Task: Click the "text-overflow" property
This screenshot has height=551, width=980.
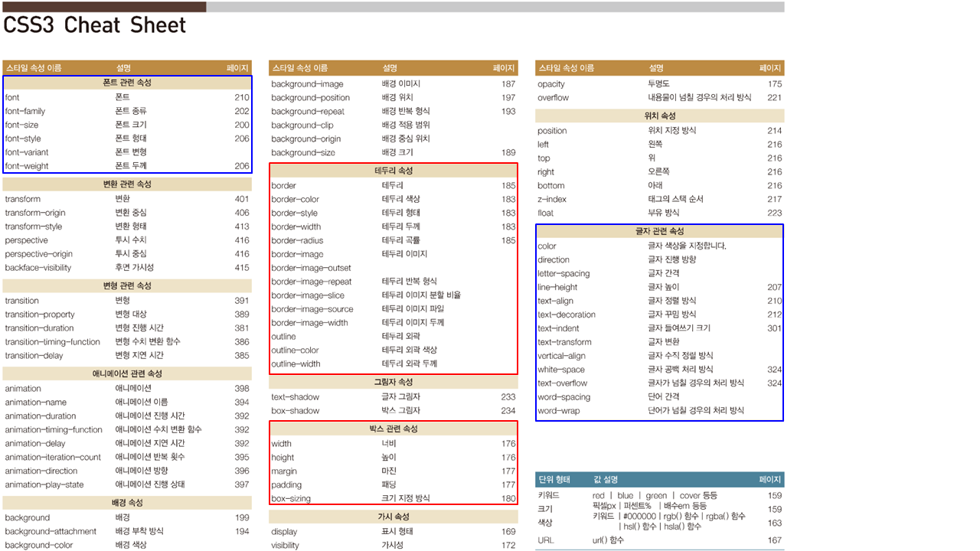Action: (x=563, y=383)
